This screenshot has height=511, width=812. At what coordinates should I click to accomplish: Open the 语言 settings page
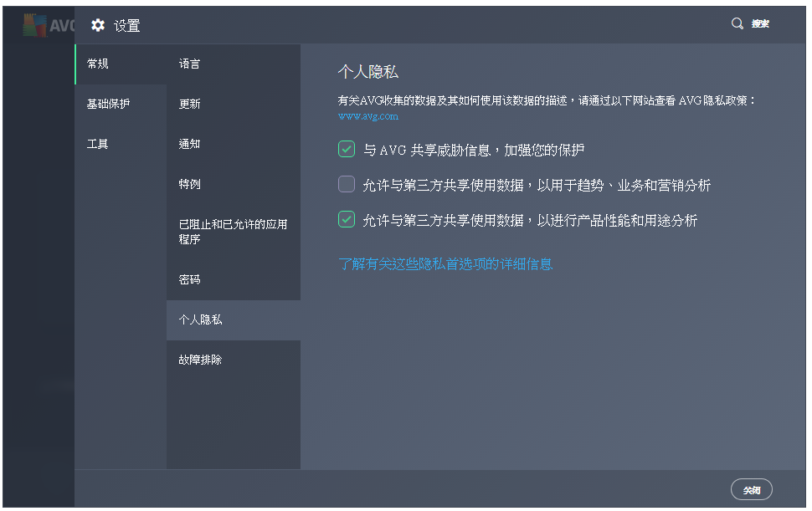[x=189, y=63]
